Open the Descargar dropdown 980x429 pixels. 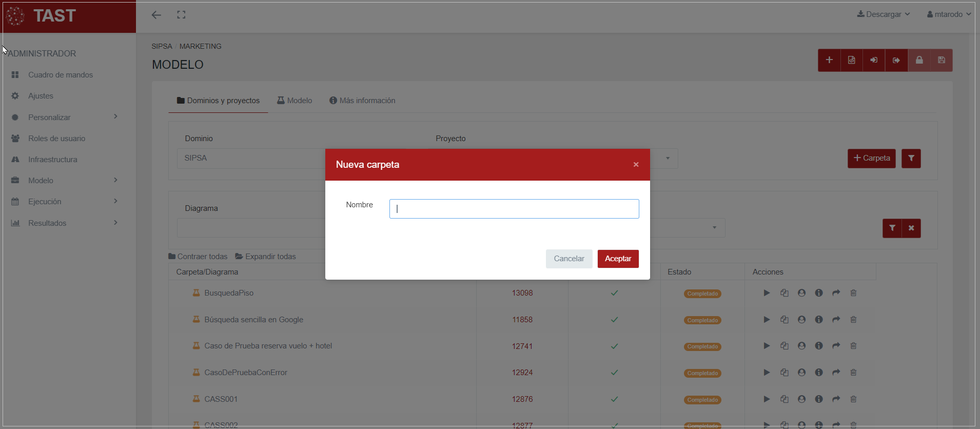[883, 14]
